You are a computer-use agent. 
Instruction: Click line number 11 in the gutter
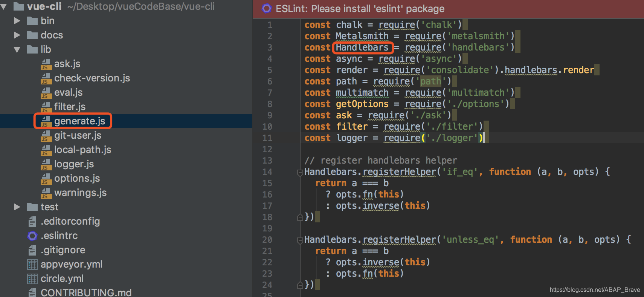coord(267,138)
